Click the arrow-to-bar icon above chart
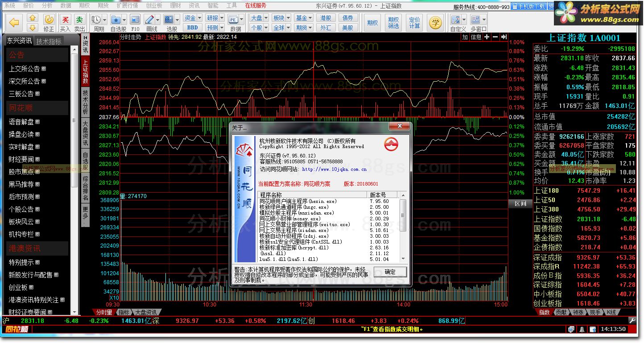This screenshot has width=644, height=343. pos(504,37)
